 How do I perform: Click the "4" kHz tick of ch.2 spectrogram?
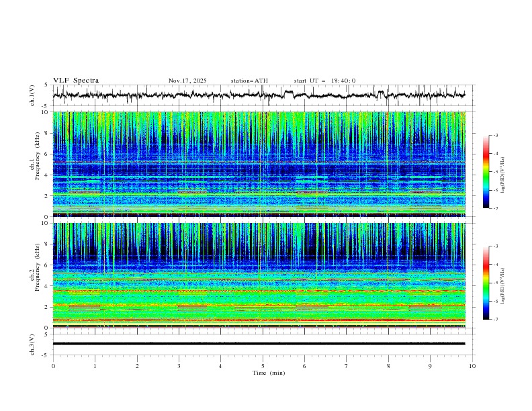pyautogui.click(x=48, y=286)
